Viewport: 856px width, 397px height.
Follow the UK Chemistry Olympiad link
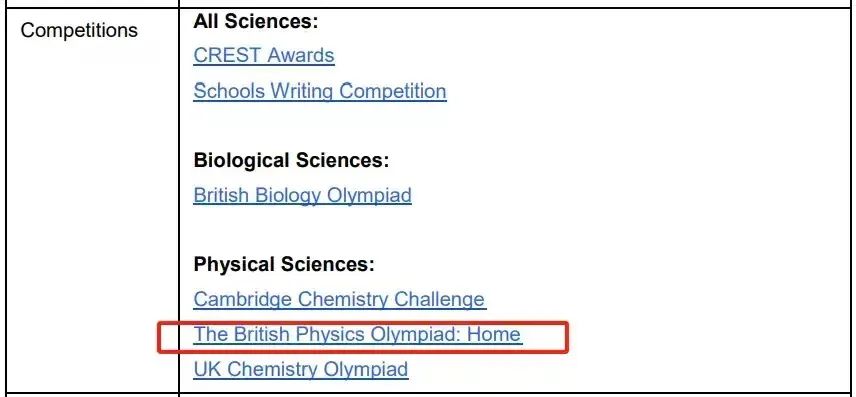pyautogui.click(x=300, y=369)
